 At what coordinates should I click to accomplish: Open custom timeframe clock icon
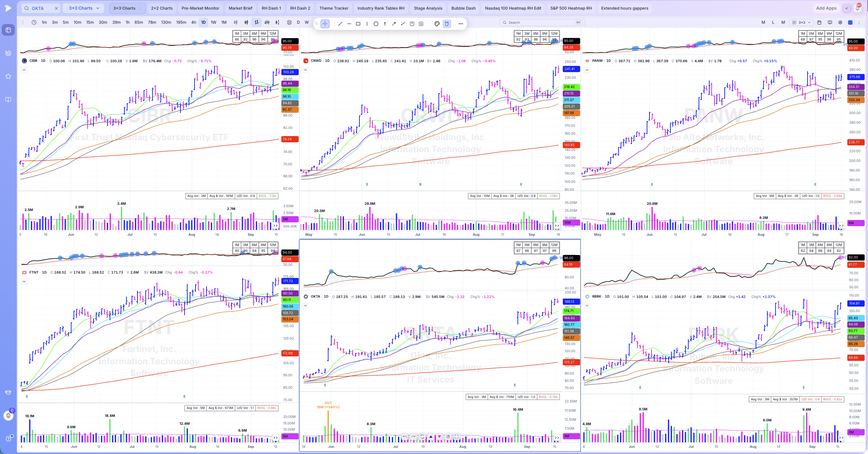[34, 22]
